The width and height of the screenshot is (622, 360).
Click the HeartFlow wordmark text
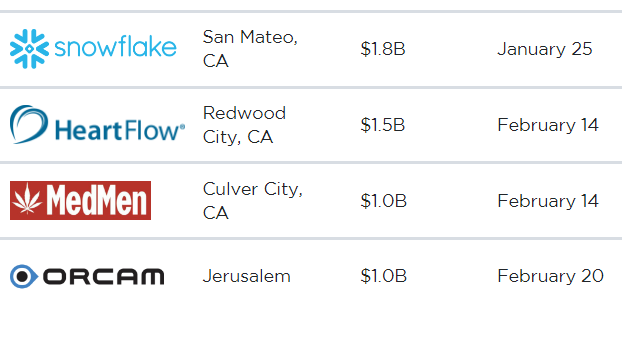tap(120, 130)
